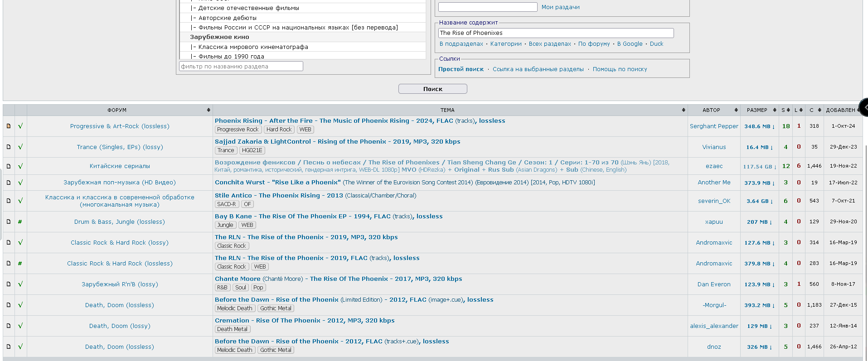Open Ссылка на выбранные разделы
Screen dimensions: 868x361
click(538, 69)
